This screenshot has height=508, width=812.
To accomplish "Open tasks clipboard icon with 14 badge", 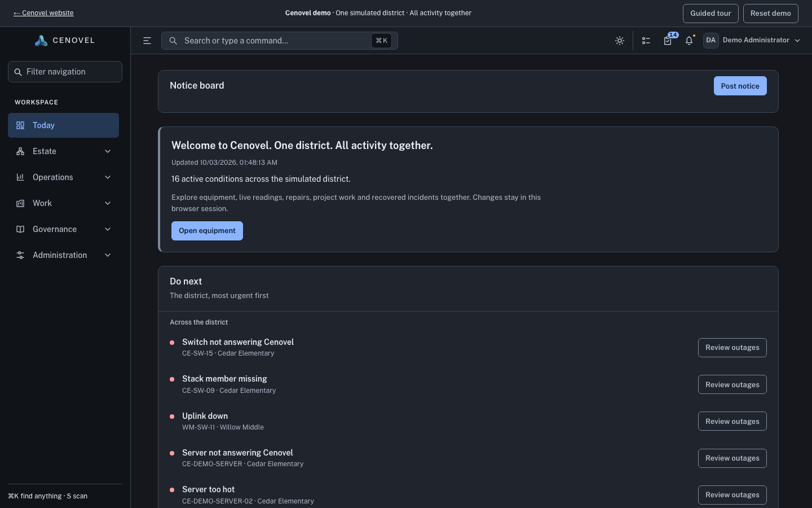I will 668,41.
